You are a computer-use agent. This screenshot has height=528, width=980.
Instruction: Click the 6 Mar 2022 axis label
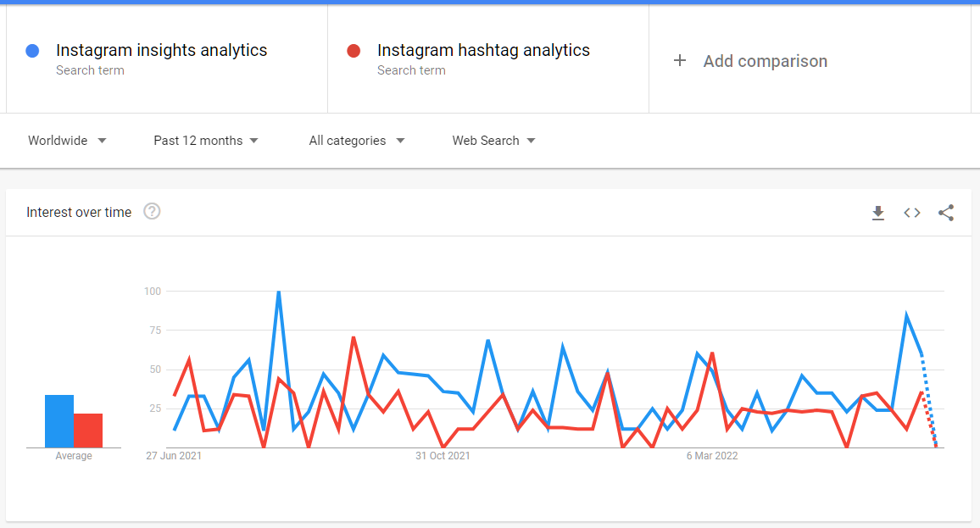712,456
